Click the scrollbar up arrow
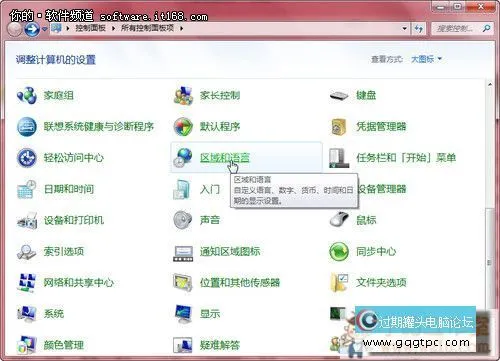 coord(490,85)
